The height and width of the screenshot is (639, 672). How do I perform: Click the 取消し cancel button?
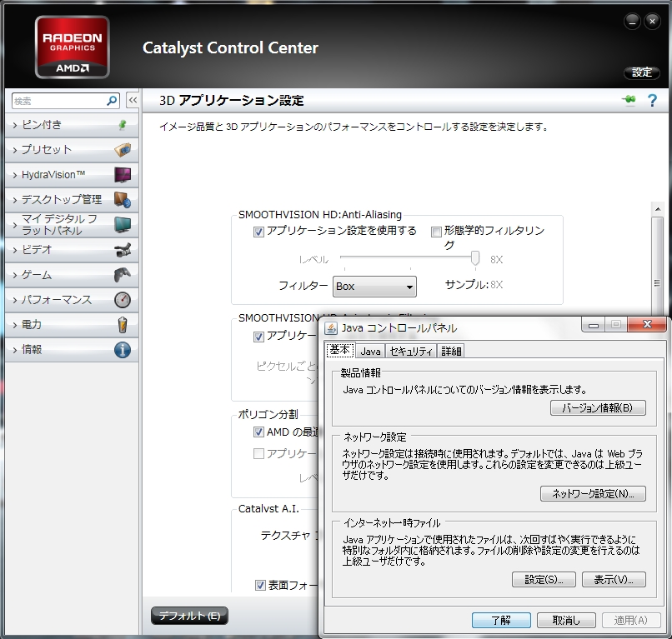coord(566,620)
